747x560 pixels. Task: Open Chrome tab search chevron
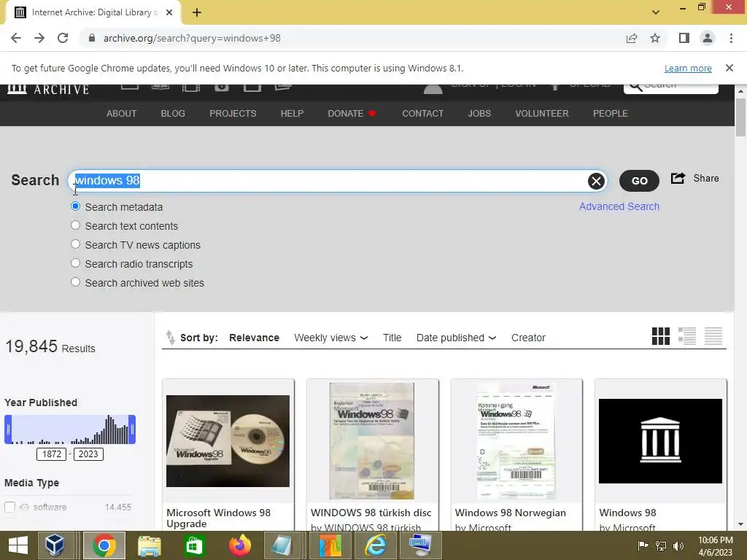coord(656,12)
